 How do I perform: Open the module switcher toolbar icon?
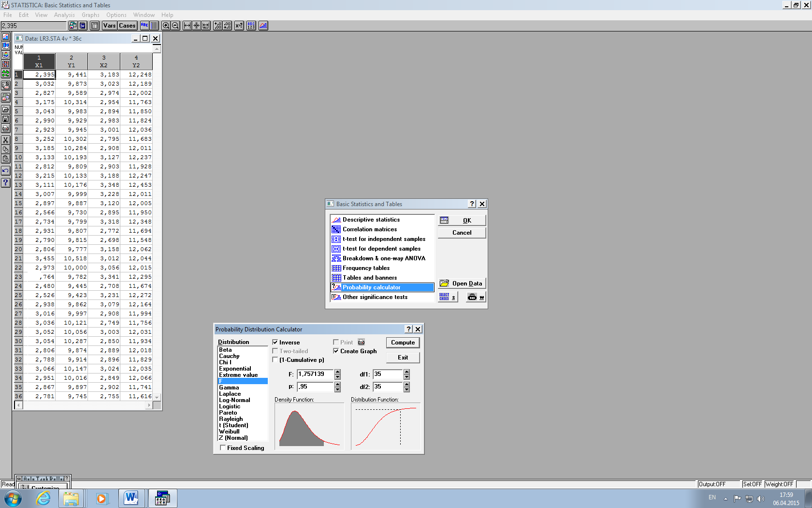73,26
